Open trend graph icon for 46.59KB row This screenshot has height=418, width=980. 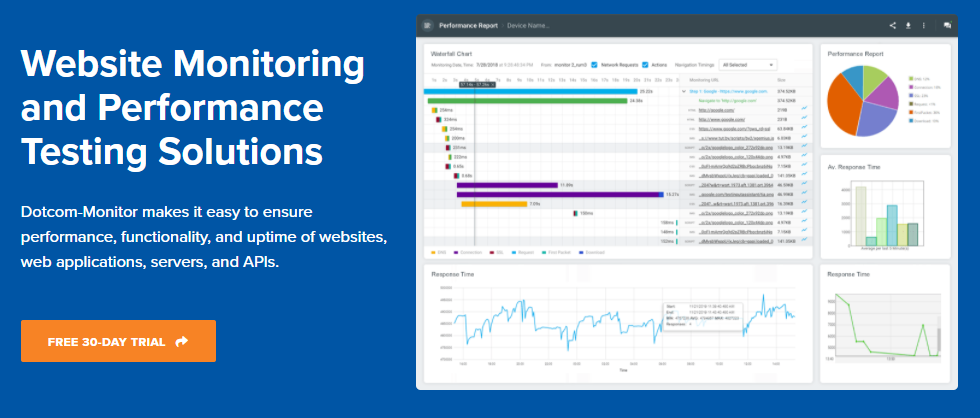[804, 184]
